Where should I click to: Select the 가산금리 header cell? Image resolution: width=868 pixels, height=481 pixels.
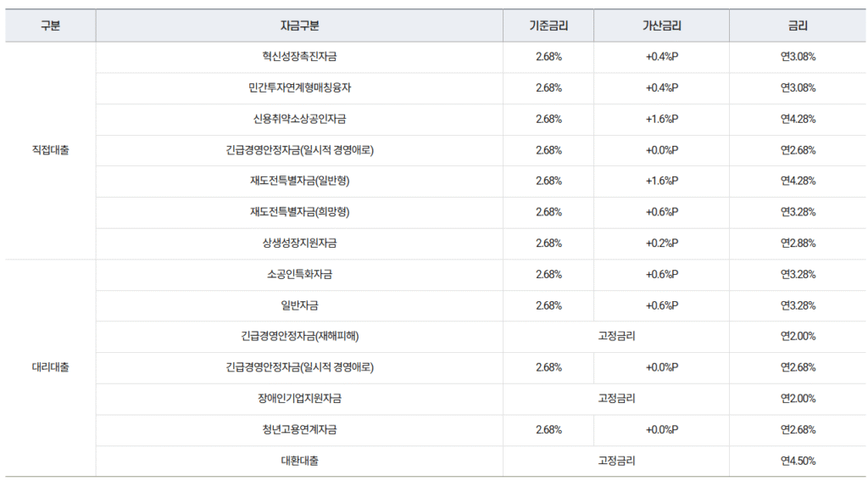point(661,25)
